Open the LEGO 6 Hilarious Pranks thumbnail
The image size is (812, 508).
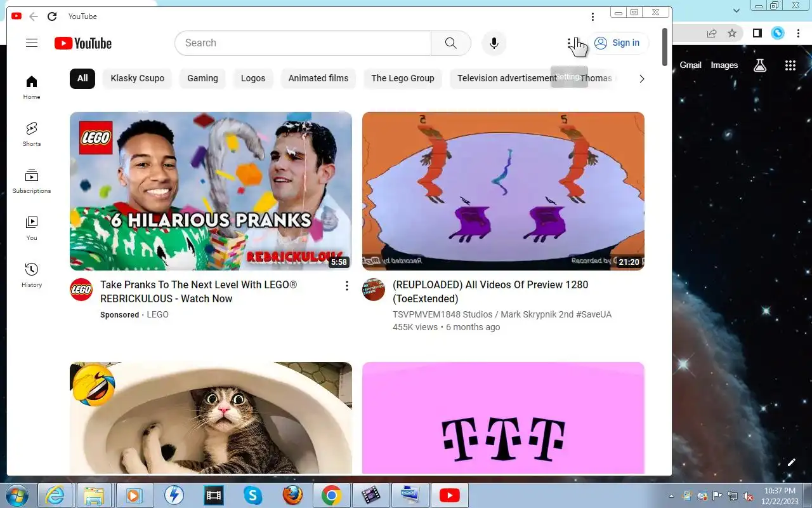[211, 191]
